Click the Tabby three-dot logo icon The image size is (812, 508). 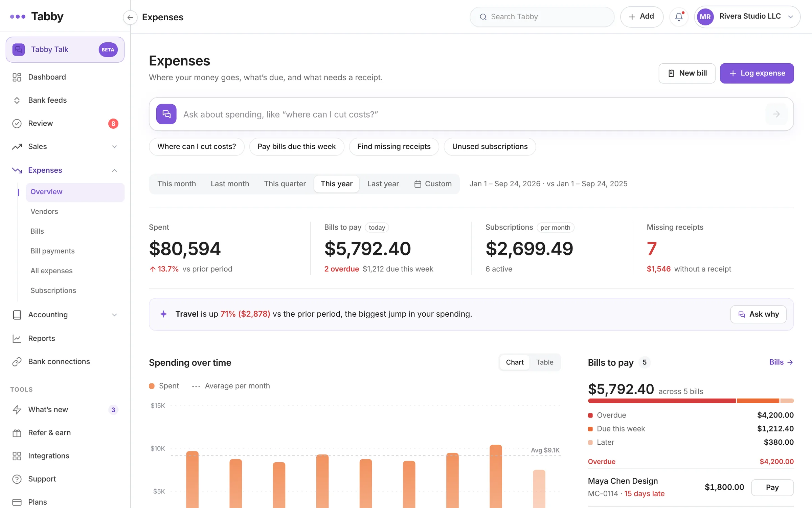coord(18,17)
